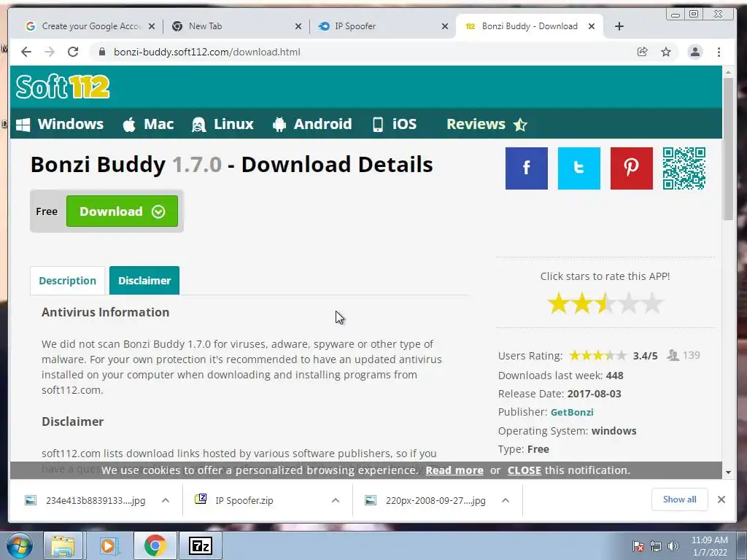Image resolution: width=747 pixels, height=560 pixels.
Task: Click the share page icon in address bar
Action: point(642,52)
